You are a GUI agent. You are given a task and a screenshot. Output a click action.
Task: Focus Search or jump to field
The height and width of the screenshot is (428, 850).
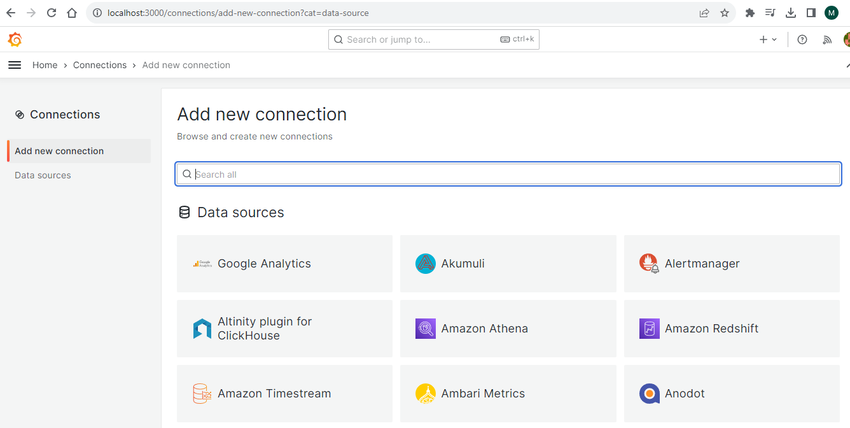[434, 40]
